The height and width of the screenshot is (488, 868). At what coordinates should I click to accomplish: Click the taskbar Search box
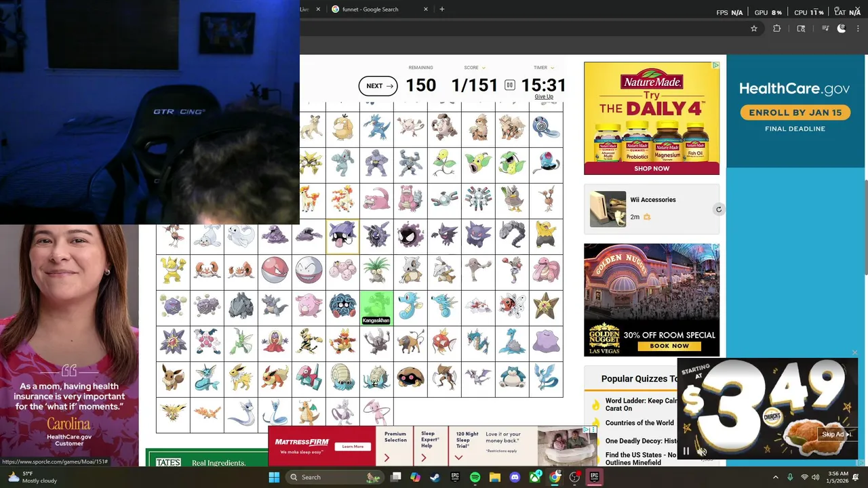click(336, 477)
